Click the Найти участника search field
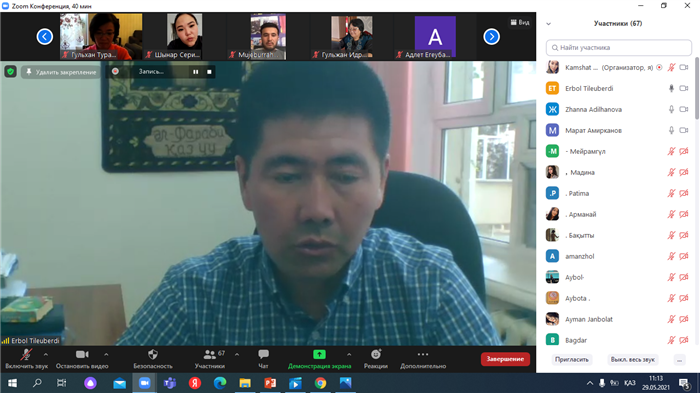The width and height of the screenshot is (700, 393). [x=619, y=47]
